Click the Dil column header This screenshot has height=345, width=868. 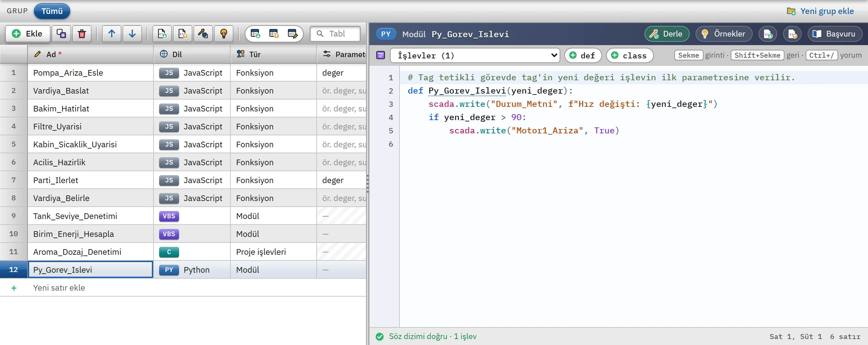(x=192, y=54)
